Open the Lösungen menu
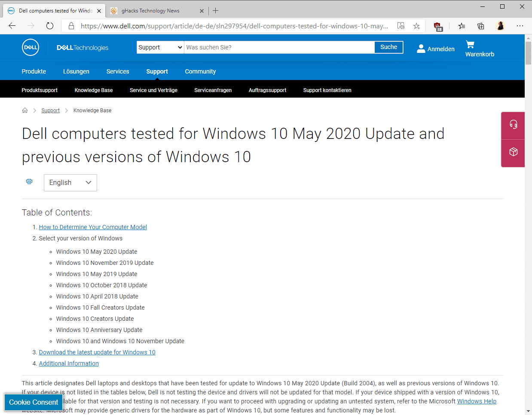 click(x=76, y=71)
